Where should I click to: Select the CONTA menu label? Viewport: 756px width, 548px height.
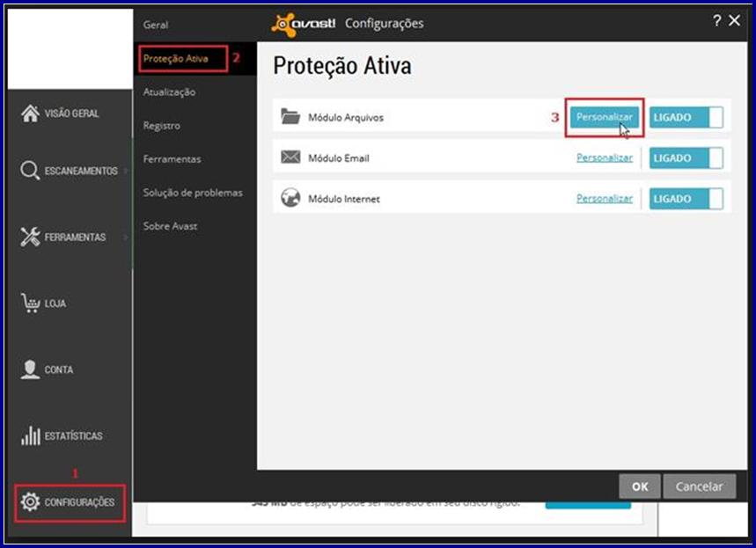click(59, 369)
